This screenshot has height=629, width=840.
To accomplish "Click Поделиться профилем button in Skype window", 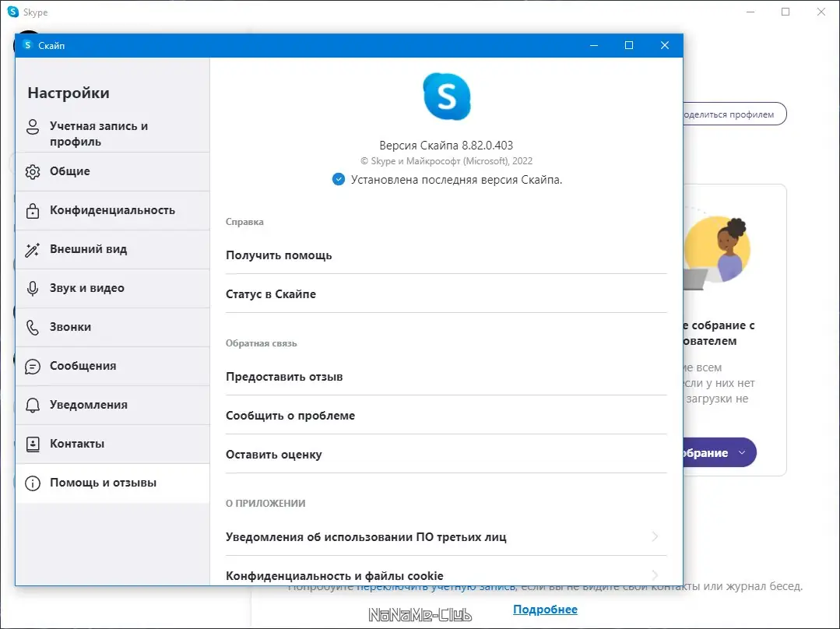I will [x=734, y=114].
